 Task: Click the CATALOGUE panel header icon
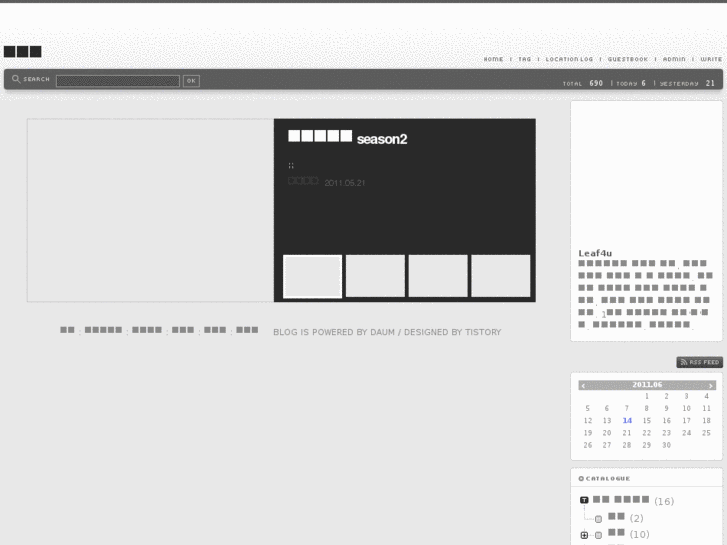(x=581, y=479)
